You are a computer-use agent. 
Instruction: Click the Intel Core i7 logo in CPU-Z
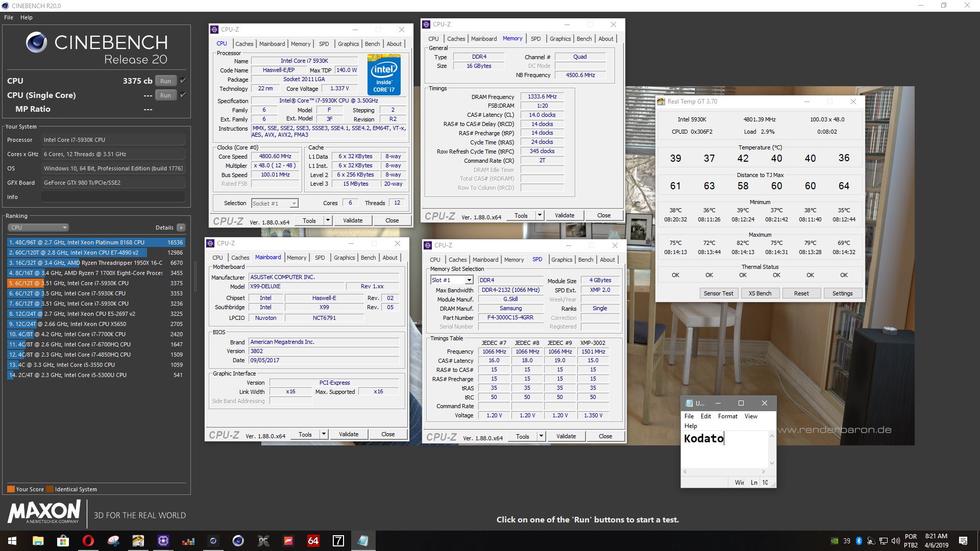coord(384,74)
